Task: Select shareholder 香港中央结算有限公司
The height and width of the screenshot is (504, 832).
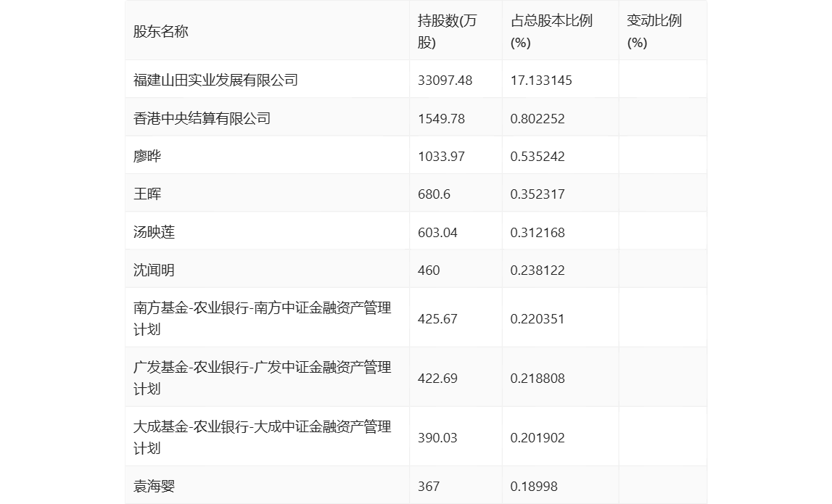Action: [202, 118]
